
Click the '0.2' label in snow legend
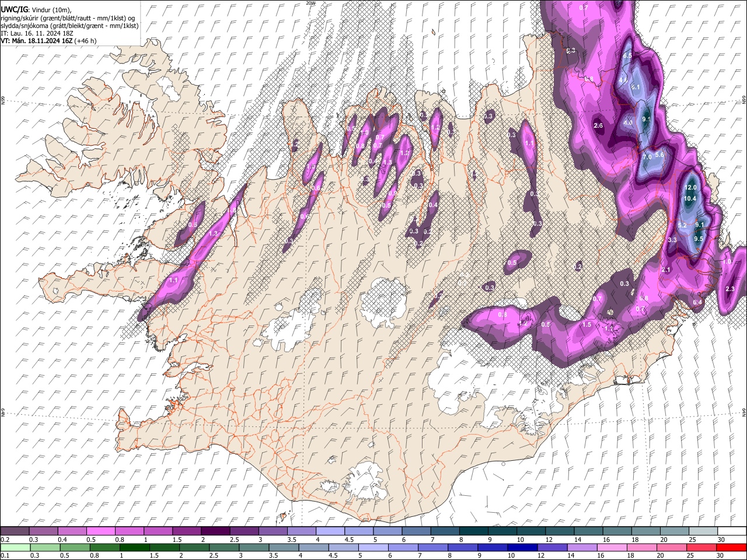click(x=5, y=539)
